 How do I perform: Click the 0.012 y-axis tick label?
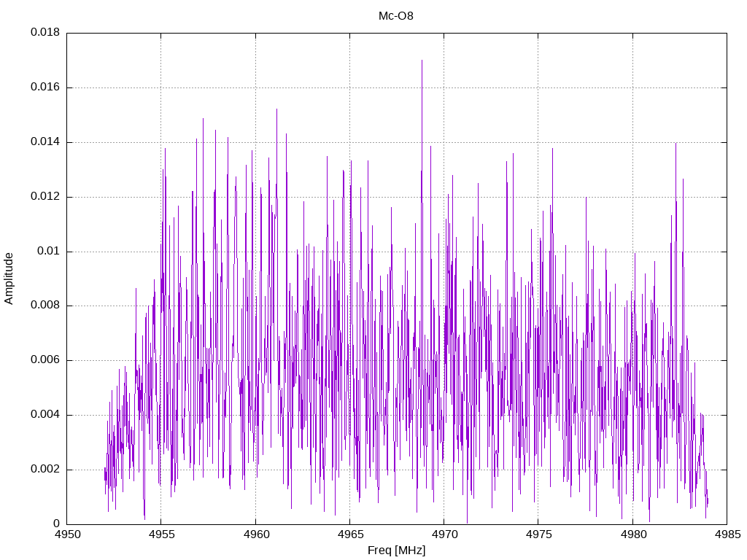click(45, 196)
